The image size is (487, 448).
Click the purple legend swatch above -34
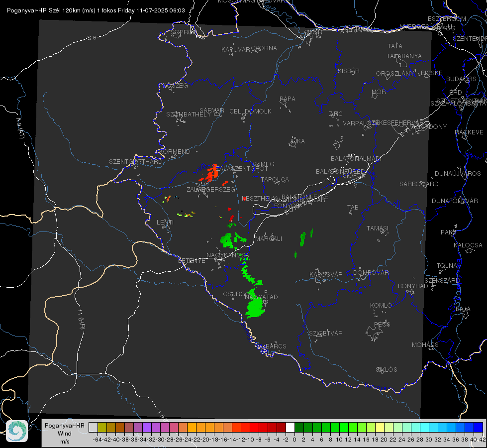click(x=147, y=428)
